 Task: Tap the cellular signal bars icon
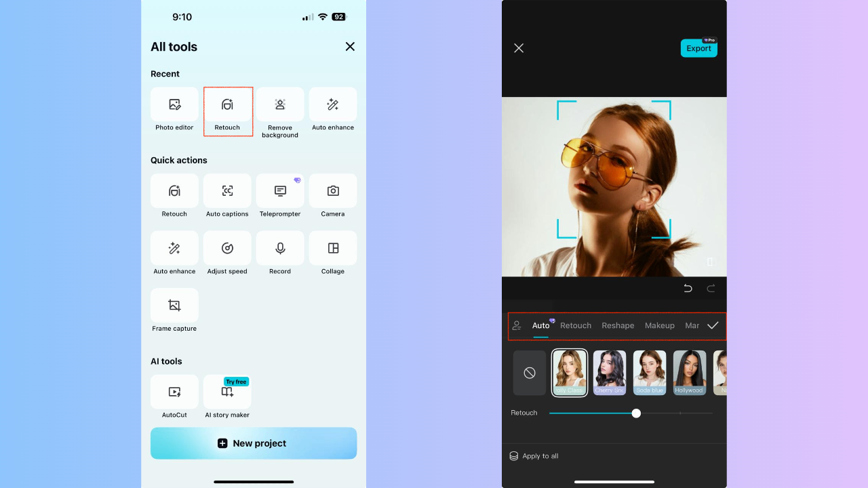[308, 17]
